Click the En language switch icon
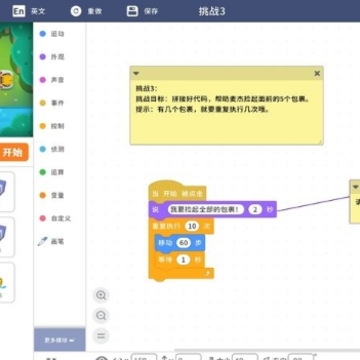This screenshot has height=360, width=360. (x=19, y=11)
